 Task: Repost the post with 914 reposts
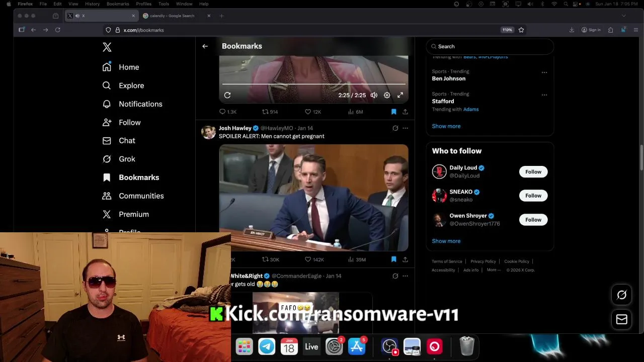[x=270, y=112]
